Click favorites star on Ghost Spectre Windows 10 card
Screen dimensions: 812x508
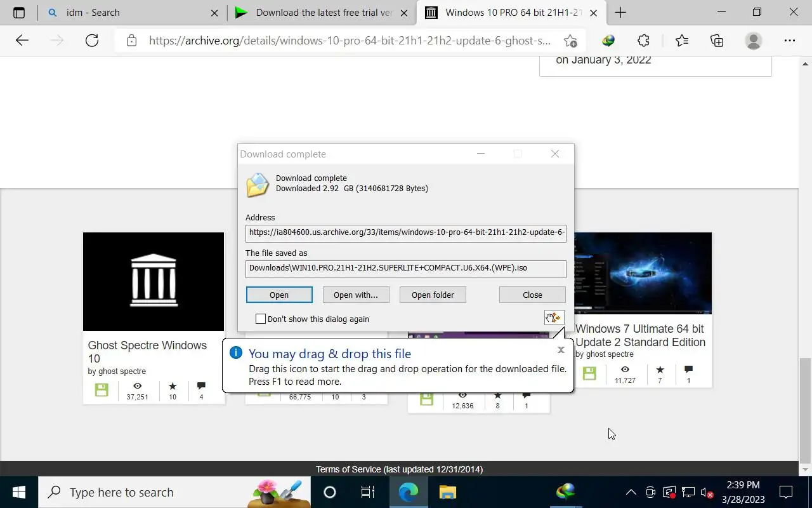click(x=173, y=385)
